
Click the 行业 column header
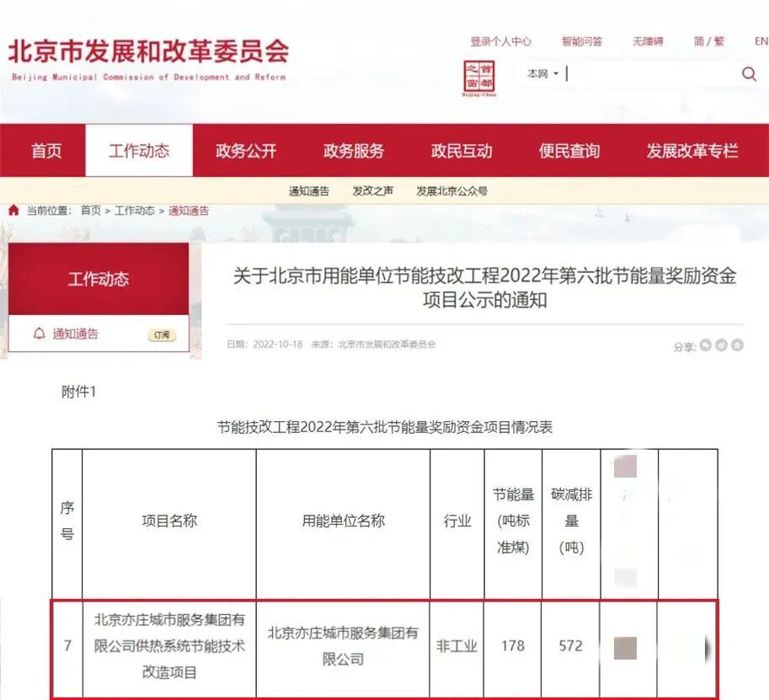[457, 521]
